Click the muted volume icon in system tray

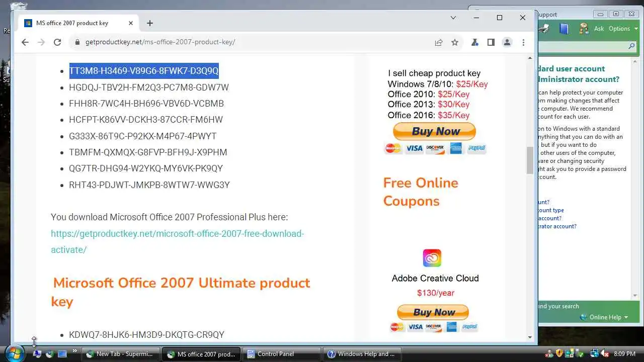605,354
